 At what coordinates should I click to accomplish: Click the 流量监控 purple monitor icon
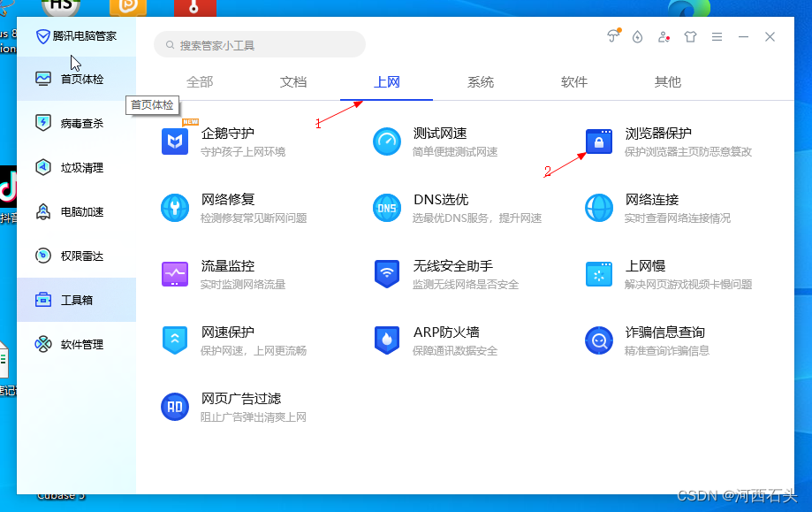(x=175, y=274)
